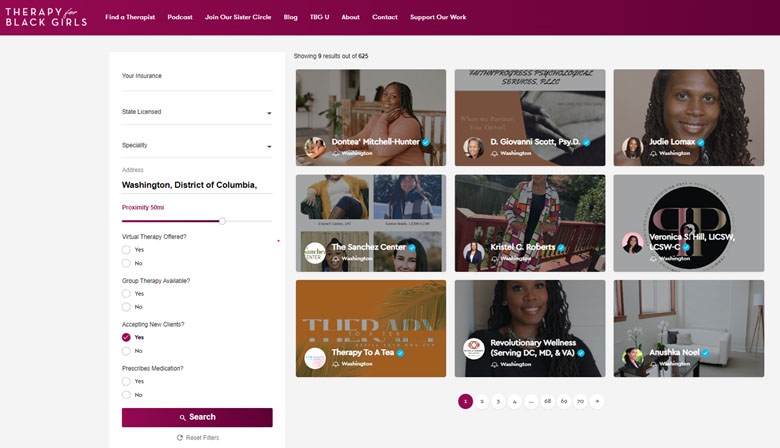Select No for Prescribes Medication
The image size is (780, 448).
pos(126,395)
